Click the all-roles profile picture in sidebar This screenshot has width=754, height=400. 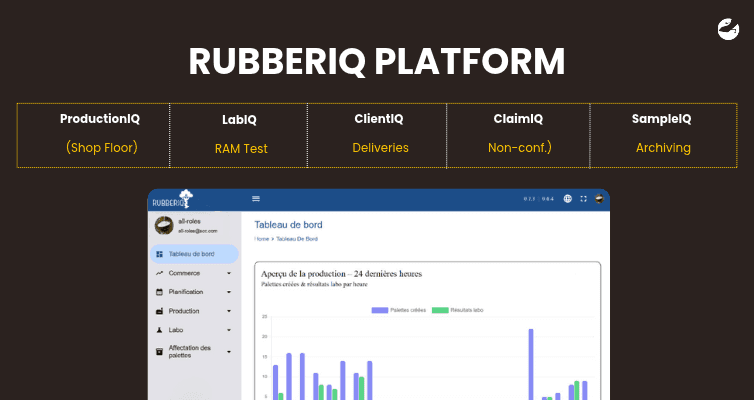click(164, 225)
